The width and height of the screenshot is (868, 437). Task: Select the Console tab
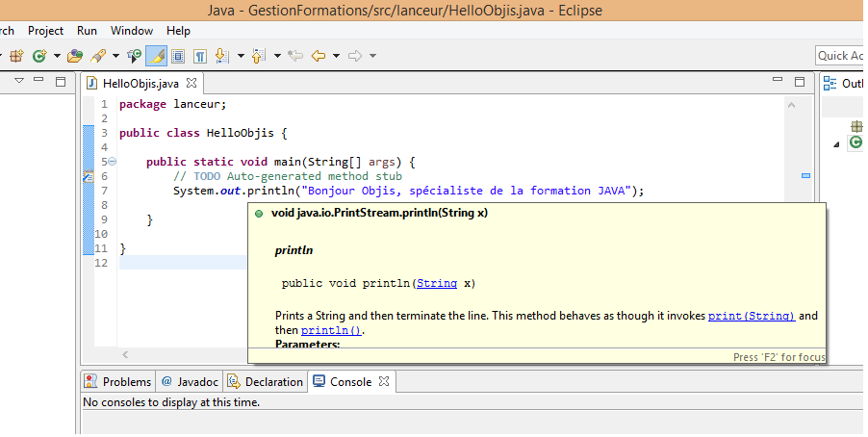pyautogui.click(x=350, y=381)
